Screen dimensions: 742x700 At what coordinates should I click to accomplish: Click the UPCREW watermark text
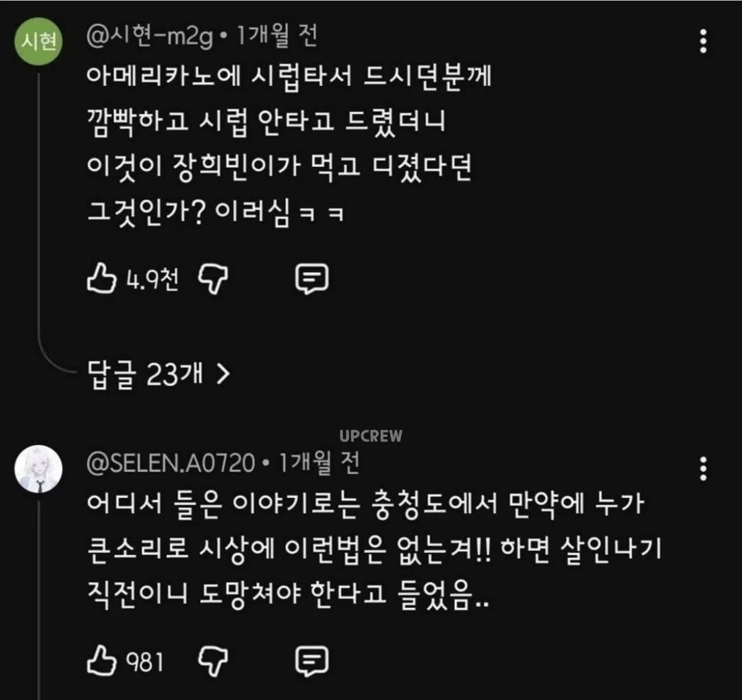(372, 436)
